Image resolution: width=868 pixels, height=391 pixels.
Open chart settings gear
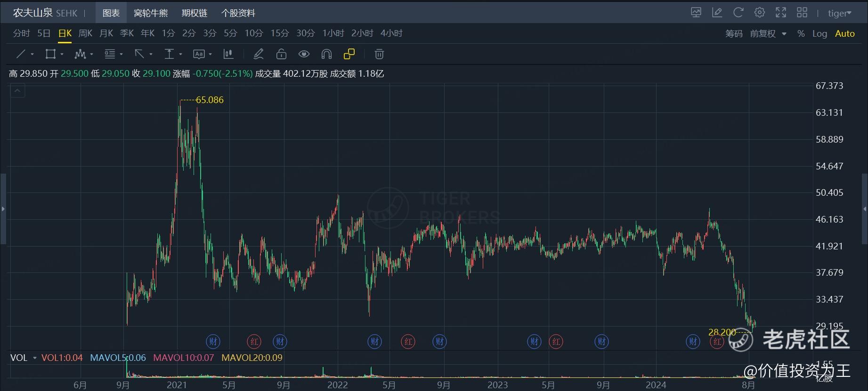click(x=760, y=13)
